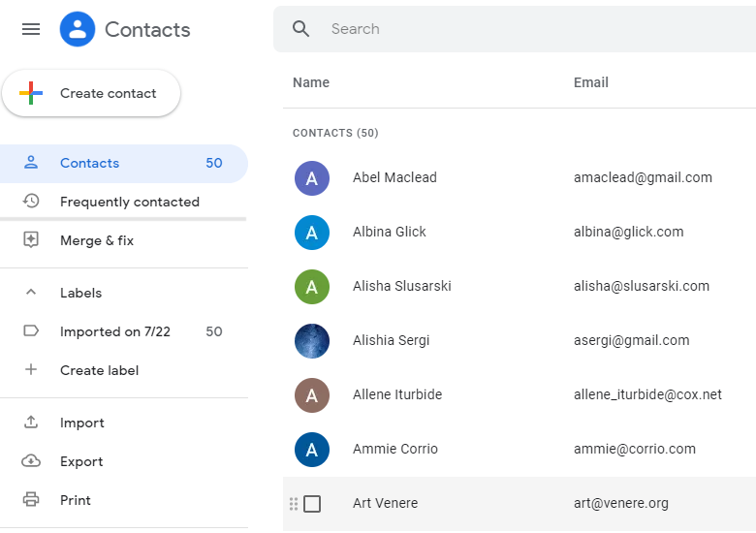Click the Merge & fix icon
This screenshot has height=533, width=756.
pos(31,240)
